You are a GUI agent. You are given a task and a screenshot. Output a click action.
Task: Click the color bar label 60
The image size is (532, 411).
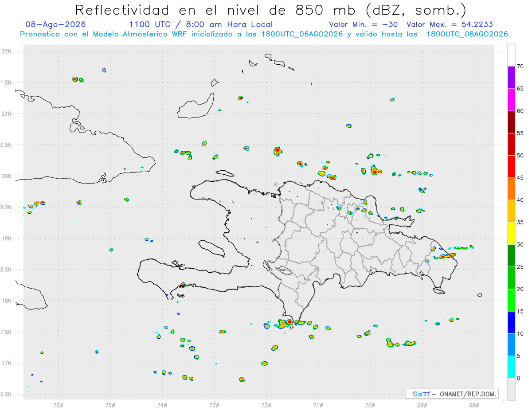[520, 111]
